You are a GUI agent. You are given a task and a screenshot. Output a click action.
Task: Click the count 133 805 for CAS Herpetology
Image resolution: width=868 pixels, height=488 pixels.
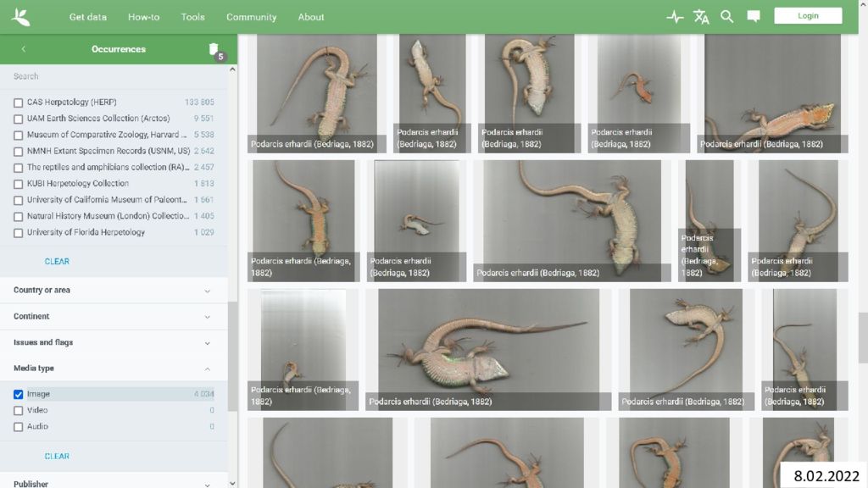(199, 103)
